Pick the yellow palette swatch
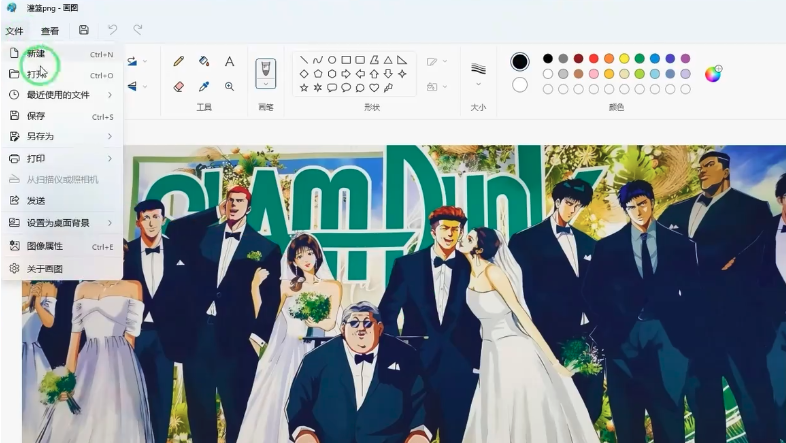The width and height of the screenshot is (786, 443). pyautogui.click(x=624, y=59)
